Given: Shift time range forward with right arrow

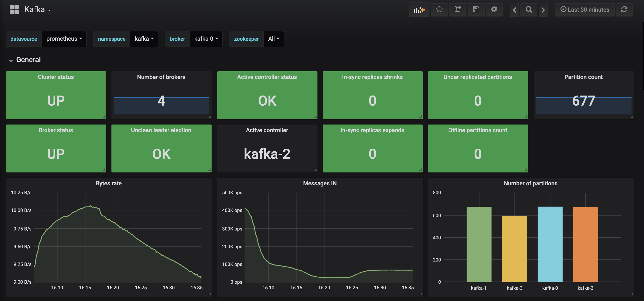Looking at the screenshot, I should [543, 10].
